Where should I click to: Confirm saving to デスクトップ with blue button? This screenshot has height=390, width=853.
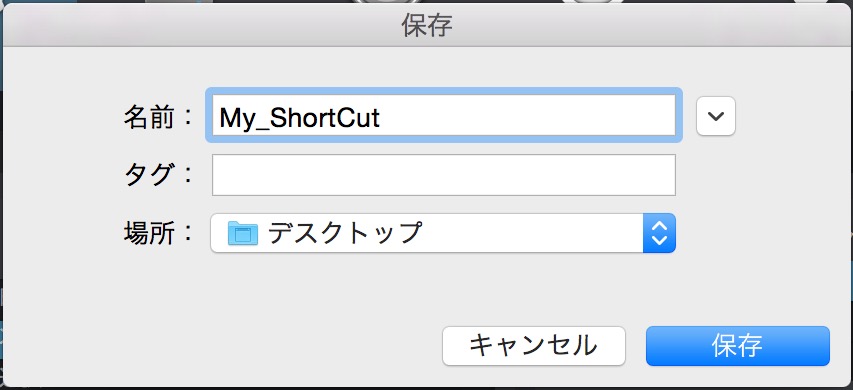point(738,346)
